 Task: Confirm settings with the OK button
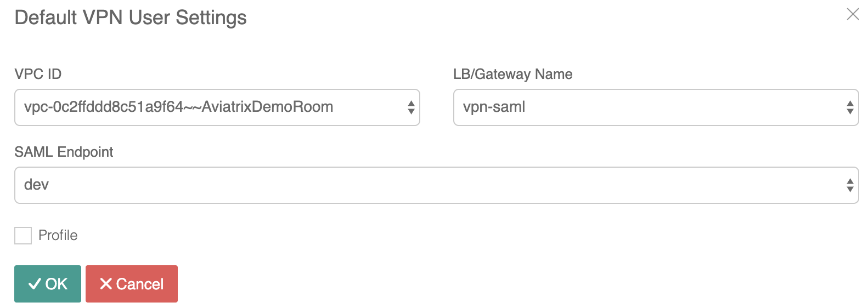pyautogui.click(x=48, y=284)
